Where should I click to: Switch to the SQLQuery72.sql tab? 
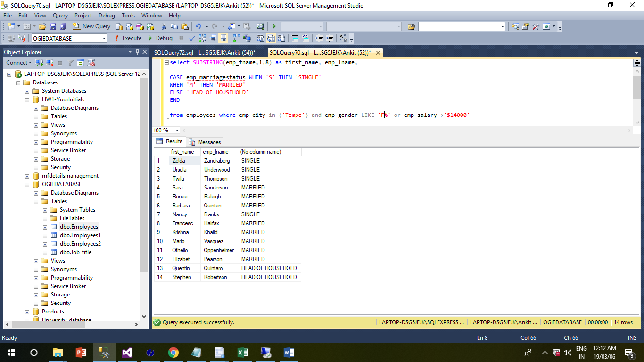point(205,52)
